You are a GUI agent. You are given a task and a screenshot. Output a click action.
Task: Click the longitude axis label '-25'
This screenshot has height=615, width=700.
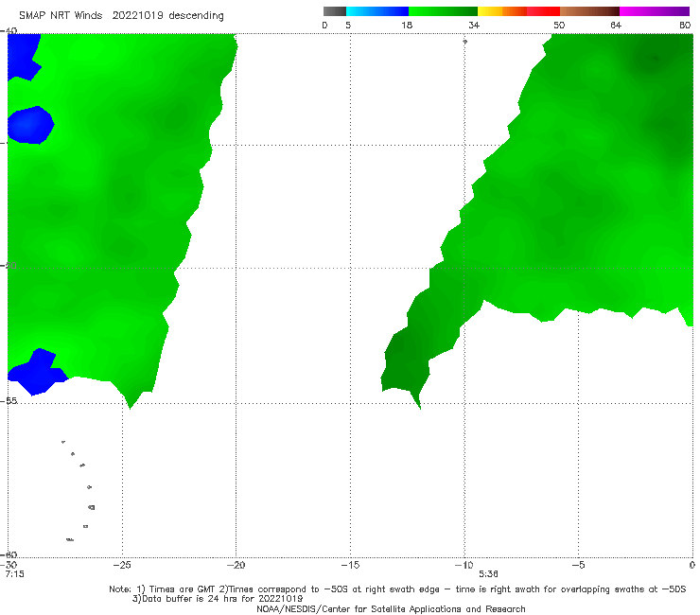click(x=122, y=565)
